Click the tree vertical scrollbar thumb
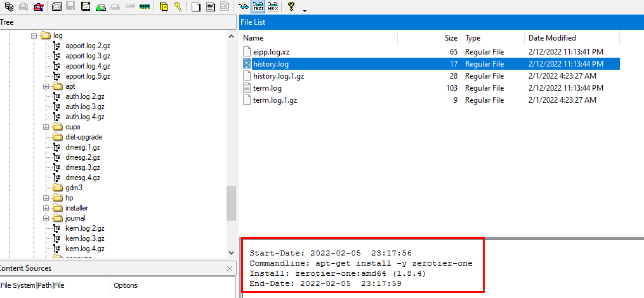Viewport: 644px width, 298px height. (x=231, y=203)
